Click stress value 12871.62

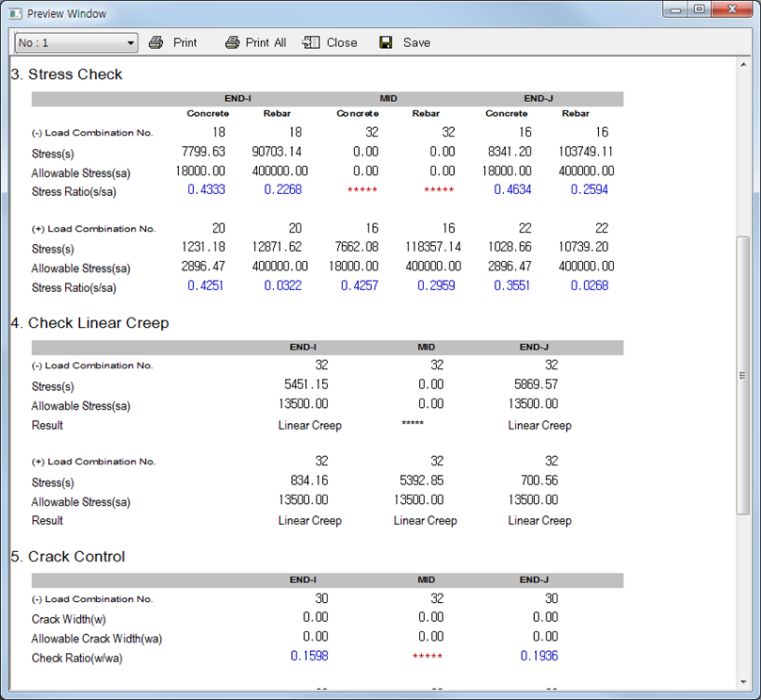pos(277,247)
